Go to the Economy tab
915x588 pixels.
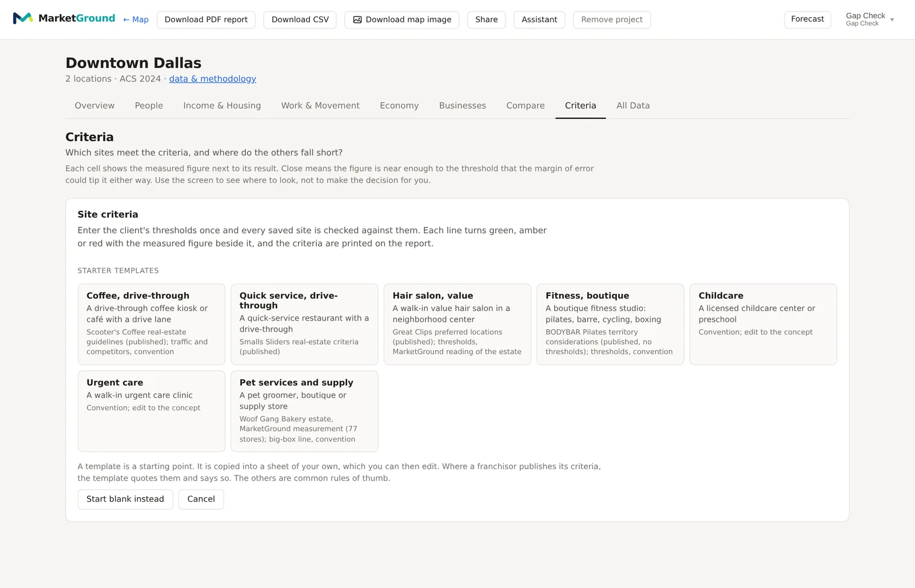click(399, 106)
